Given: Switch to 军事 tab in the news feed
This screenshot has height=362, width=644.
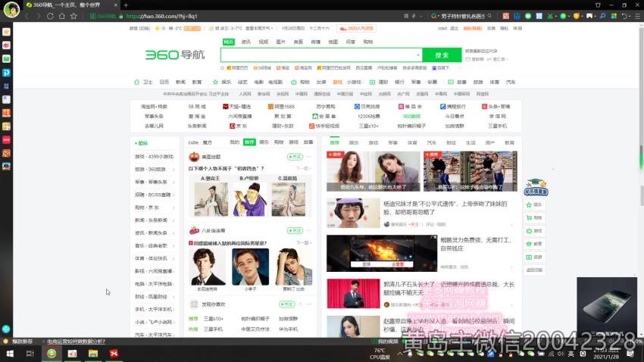Looking at the screenshot, I should 393,143.
